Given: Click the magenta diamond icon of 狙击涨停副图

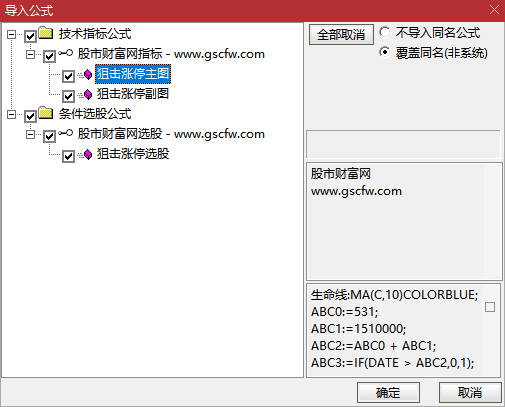Looking at the screenshot, I should [x=88, y=95].
